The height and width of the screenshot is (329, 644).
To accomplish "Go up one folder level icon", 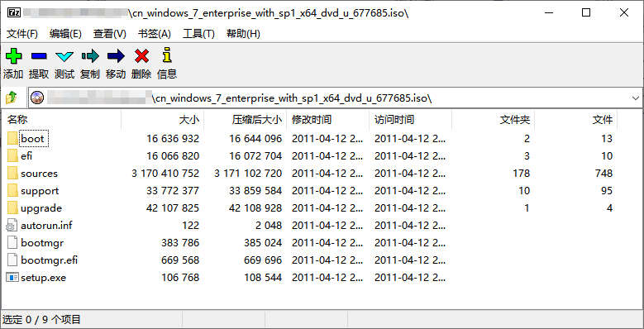I will (x=12, y=98).
